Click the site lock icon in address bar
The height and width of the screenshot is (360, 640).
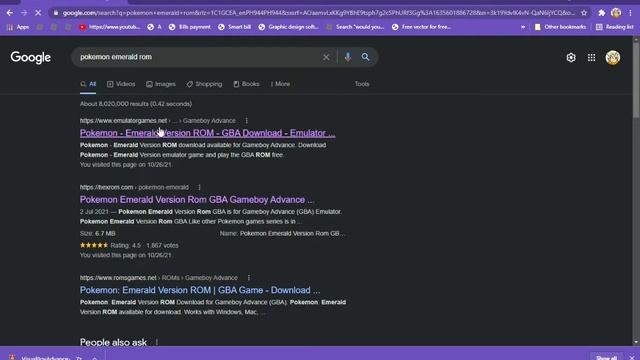point(56,13)
